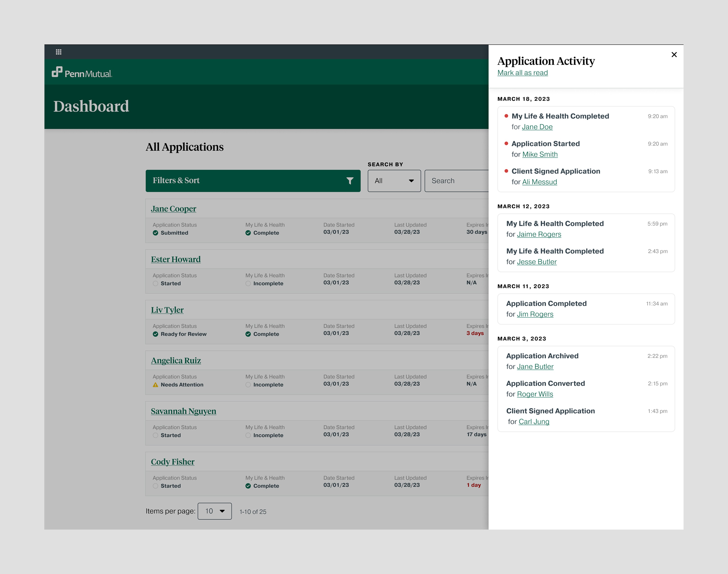This screenshot has height=574, width=728.
Task: Click the '1-10 of 25' pagination text
Action: pyautogui.click(x=253, y=512)
